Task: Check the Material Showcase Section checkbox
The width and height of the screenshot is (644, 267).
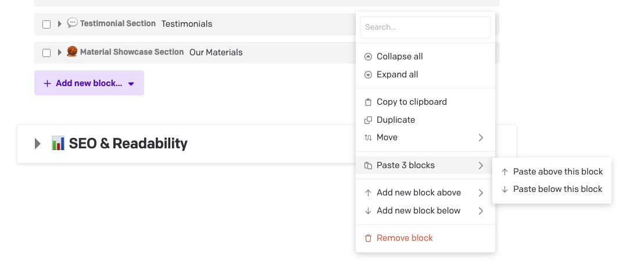Action: (x=46, y=52)
